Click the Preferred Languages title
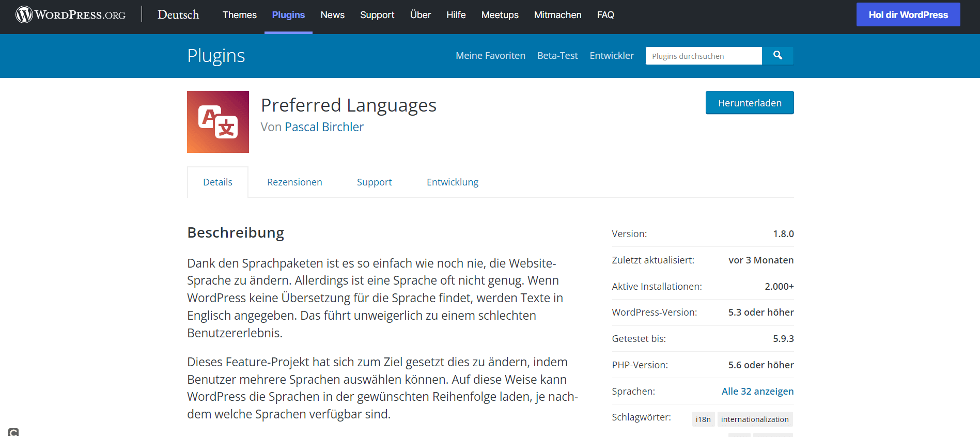The width and height of the screenshot is (980, 437). click(349, 105)
